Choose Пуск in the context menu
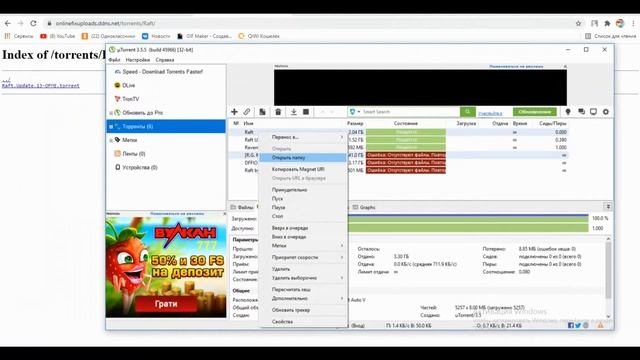Image resolution: width=640 pixels, height=360 pixels. [304, 199]
